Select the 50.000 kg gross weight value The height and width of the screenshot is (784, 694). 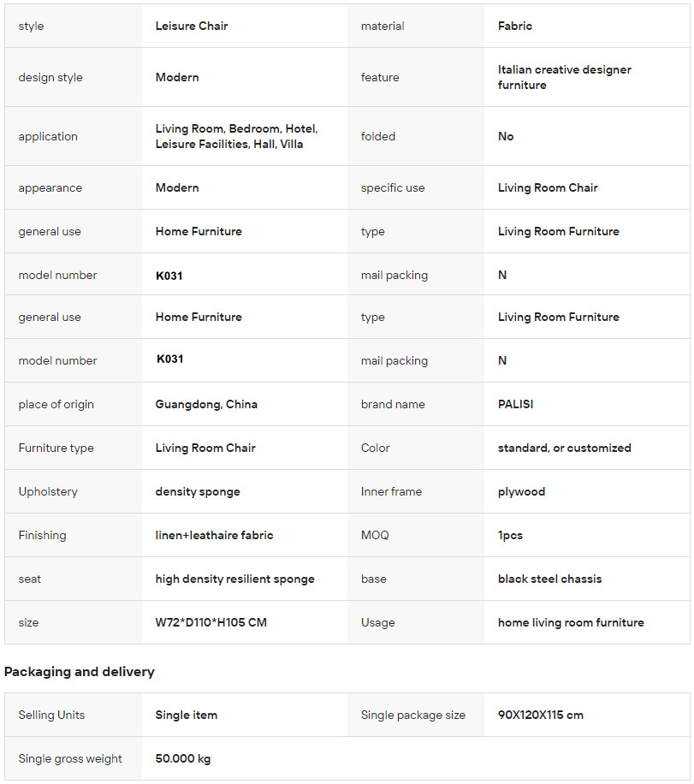pos(182,758)
